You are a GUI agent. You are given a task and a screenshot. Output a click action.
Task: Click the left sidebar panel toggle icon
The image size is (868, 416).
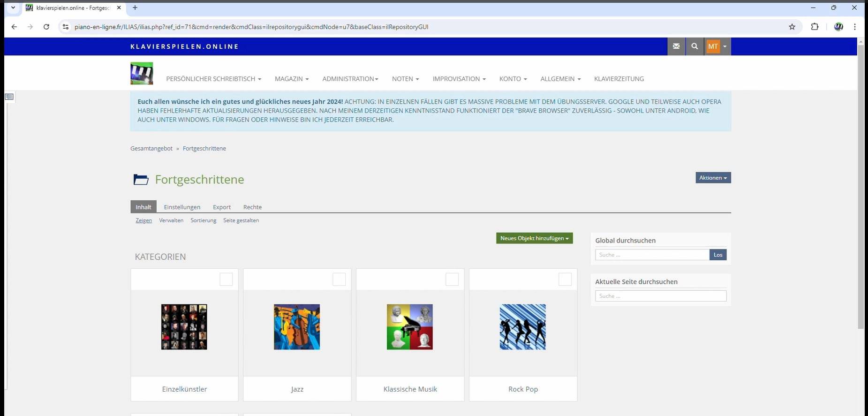(9, 97)
